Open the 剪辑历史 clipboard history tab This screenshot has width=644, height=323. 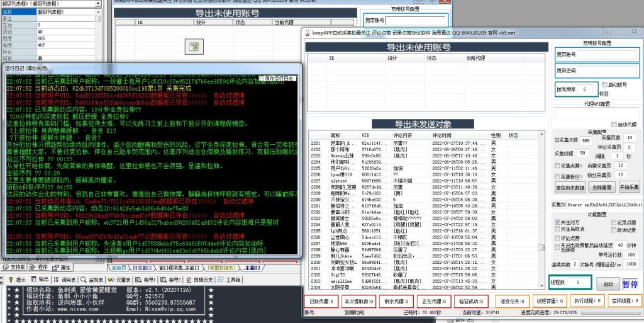[199, 280]
